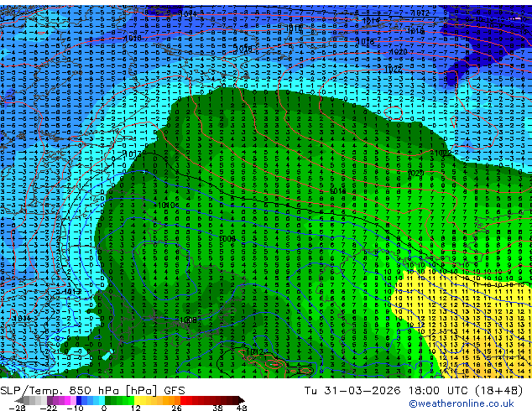Click the '-28' legend label
The width and height of the screenshot is (532, 411).
point(17,408)
